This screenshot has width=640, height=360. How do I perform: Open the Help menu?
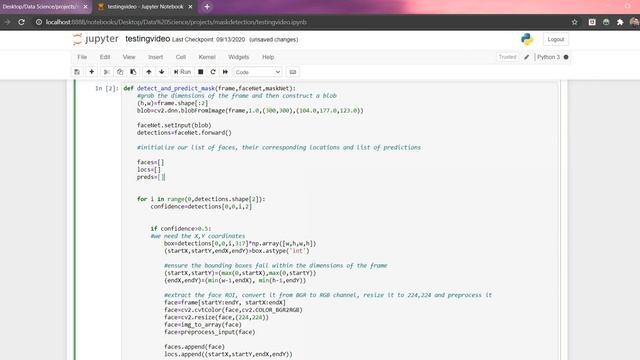[268, 57]
